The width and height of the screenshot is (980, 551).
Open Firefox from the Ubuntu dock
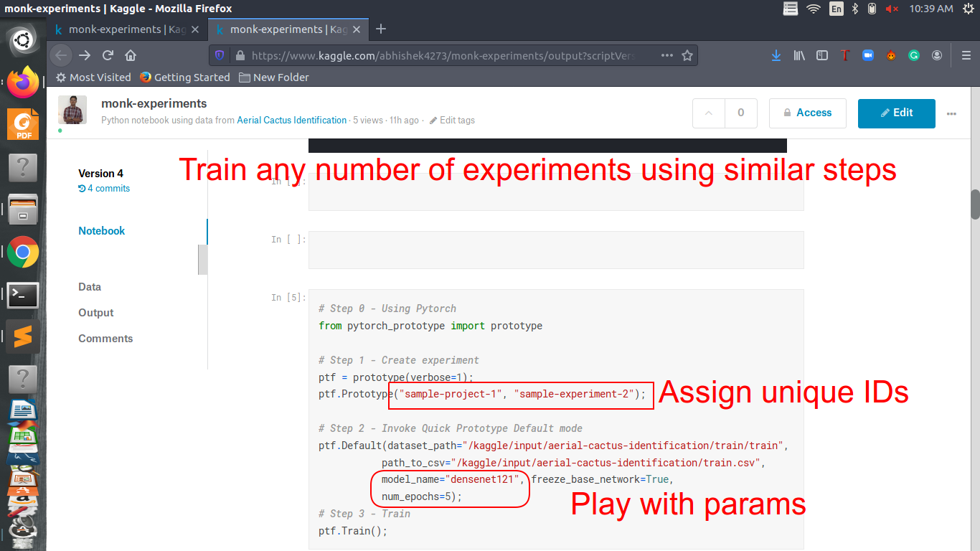point(23,83)
